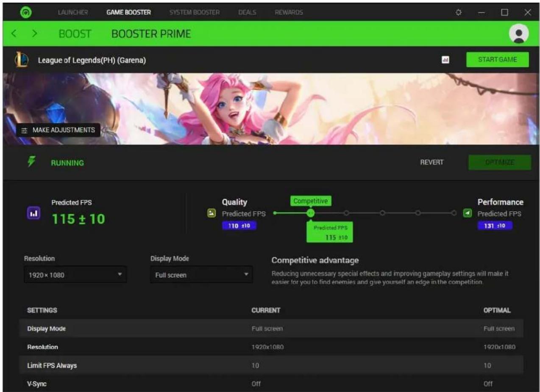Click the V-Sync settings row
This screenshot has height=392, width=540.
(271, 383)
